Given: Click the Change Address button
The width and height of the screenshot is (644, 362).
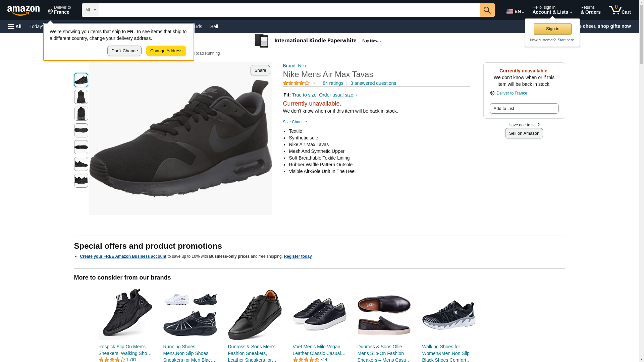Looking at the screenshot, I should click(166, 51).
